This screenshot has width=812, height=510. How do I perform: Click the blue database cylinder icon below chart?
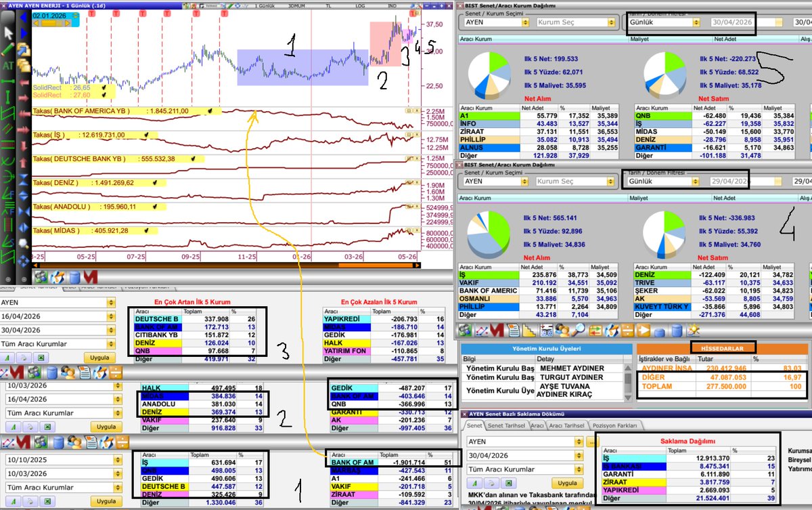click(x=74, y=277)
